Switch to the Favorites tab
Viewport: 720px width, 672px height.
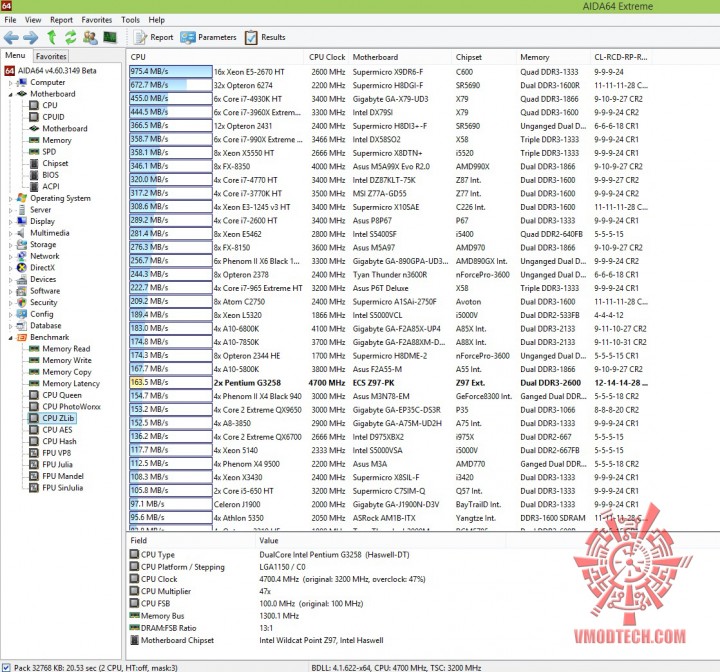point(51,56)
